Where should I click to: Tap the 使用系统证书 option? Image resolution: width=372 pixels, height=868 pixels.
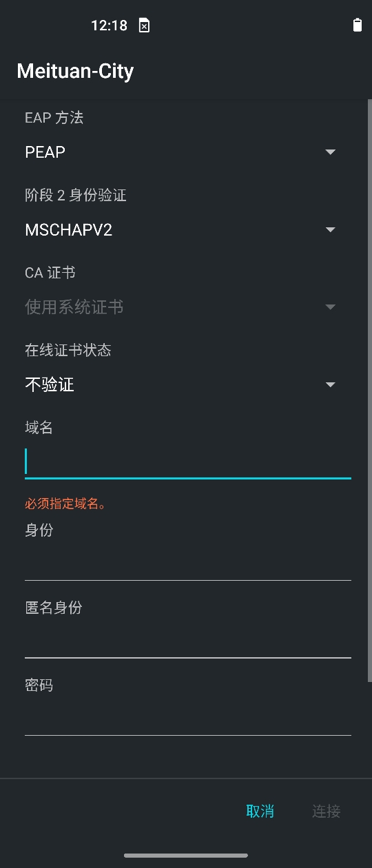(x=74, y=307)
